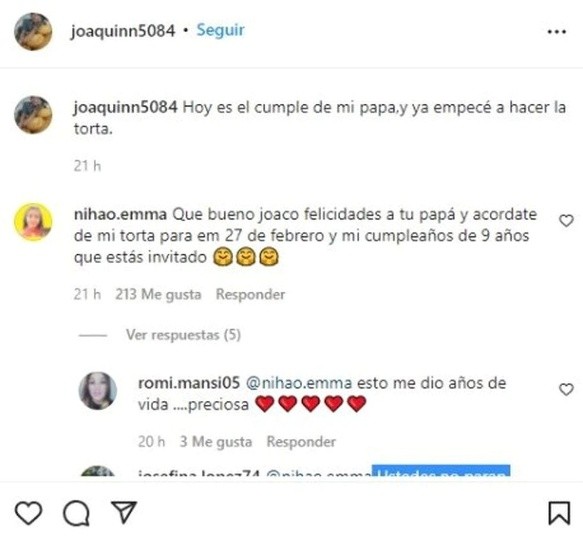Open joaquinn5084 header profile picture

click(x=33, y=32)
